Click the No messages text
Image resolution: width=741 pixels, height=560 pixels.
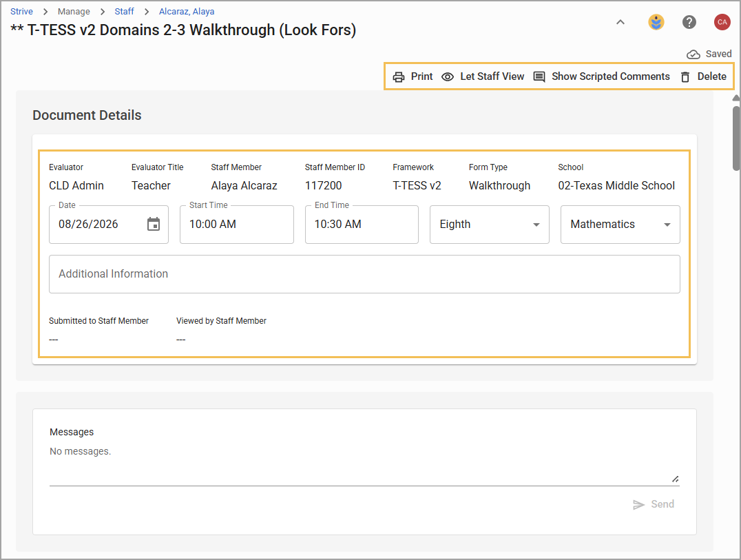click(81, 451)
